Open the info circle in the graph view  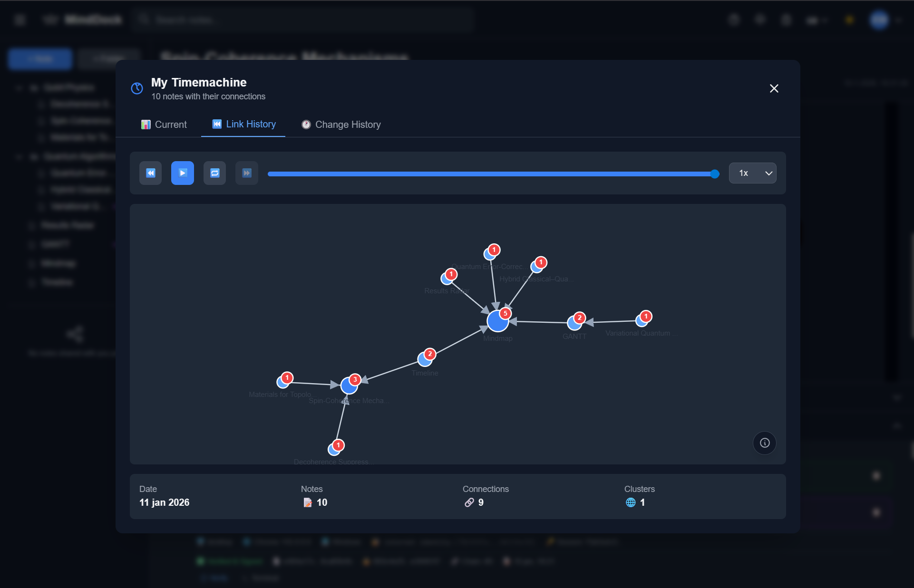tap(764, 443)
